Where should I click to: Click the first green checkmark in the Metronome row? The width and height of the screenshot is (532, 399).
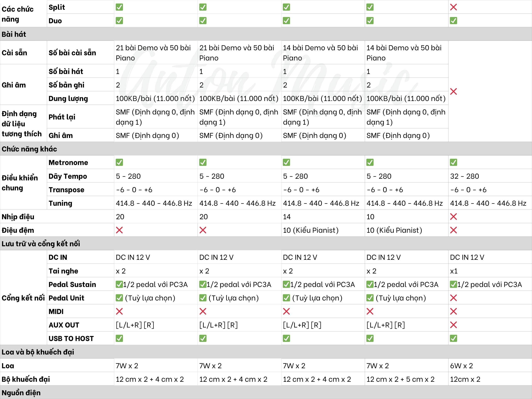(x=119, y=162)
